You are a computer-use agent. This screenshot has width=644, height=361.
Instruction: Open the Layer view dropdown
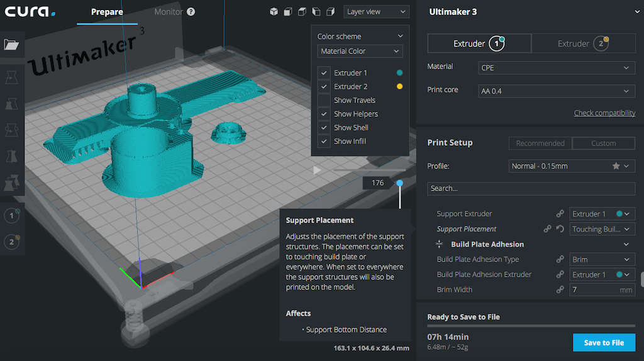click(376, 11)
